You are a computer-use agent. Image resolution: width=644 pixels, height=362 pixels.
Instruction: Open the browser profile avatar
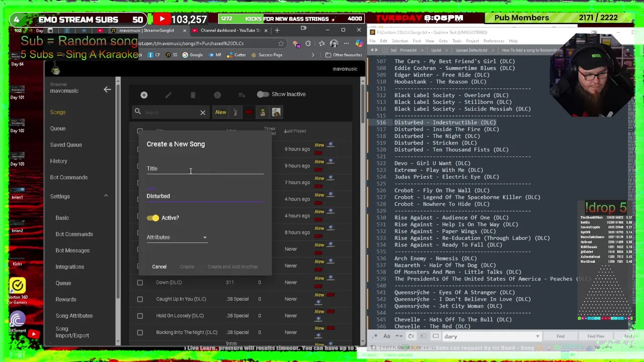pos(335,44)
